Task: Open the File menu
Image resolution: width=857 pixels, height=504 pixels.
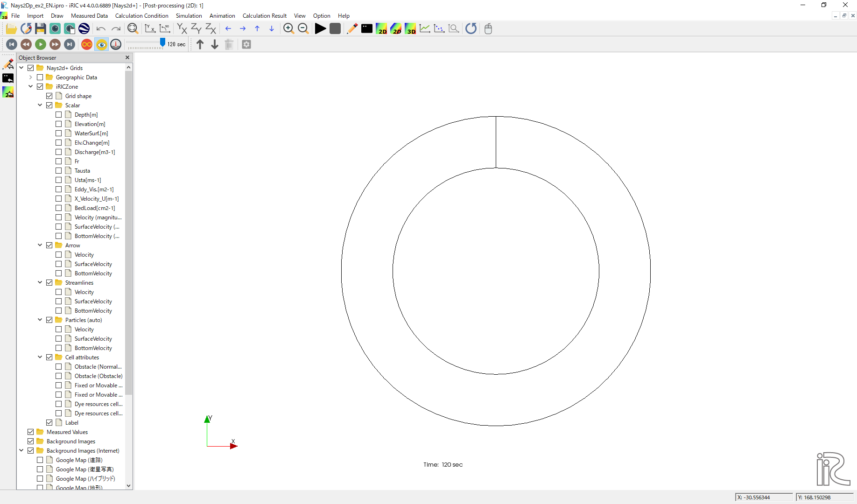Action: pos(15,16)
